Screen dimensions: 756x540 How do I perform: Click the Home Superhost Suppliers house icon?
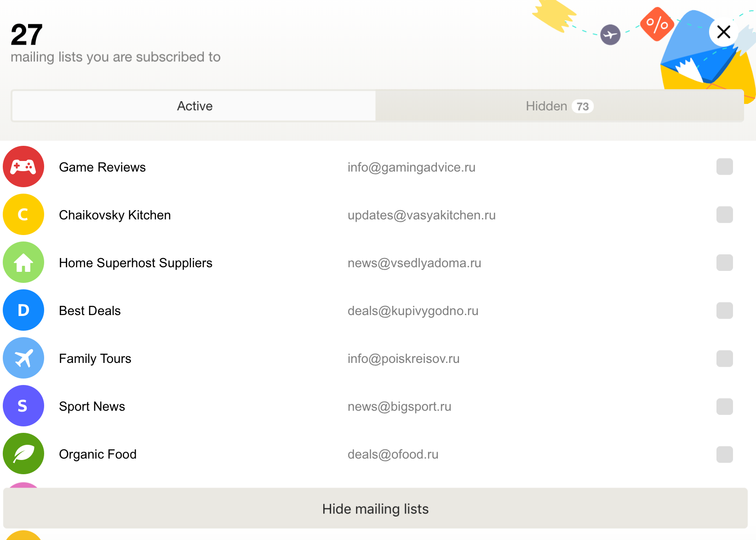[23, 262]
